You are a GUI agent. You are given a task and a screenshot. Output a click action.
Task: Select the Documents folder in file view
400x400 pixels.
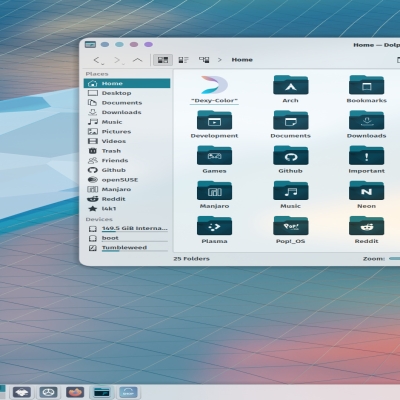[290, 124]
